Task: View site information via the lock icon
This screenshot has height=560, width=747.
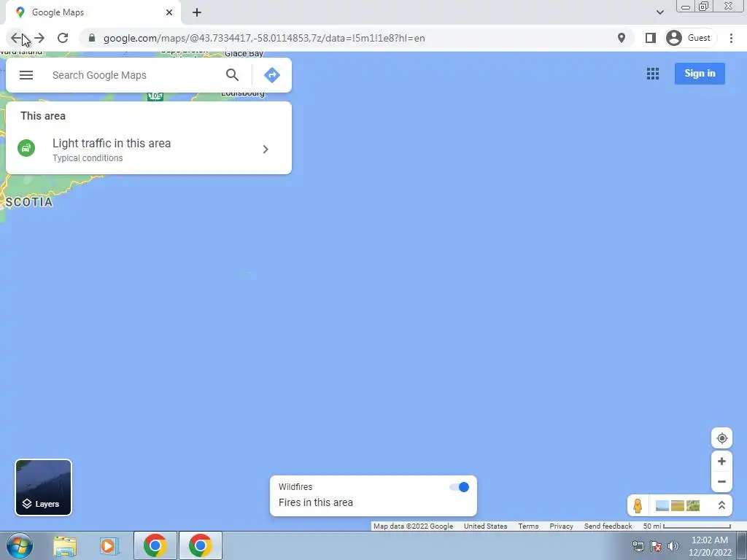Action: pos(92,38)
